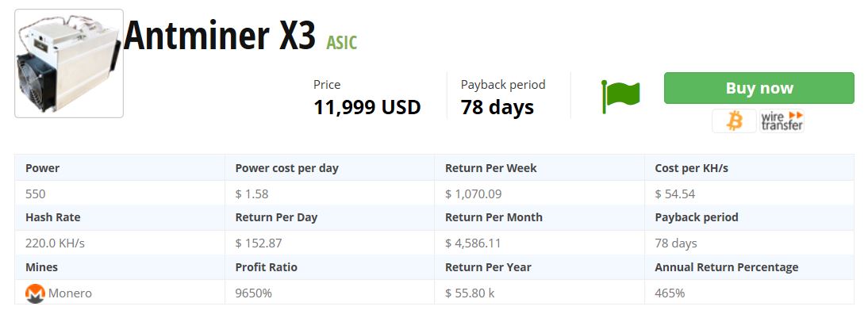This screenshot has height=318, width=868.
Task: Select the Annual Return Percentage 465% value
Action: pyautogui.click(x=670, y=293)
